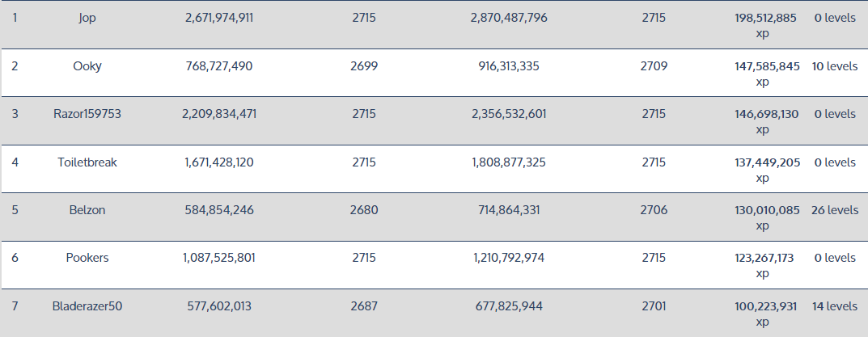Click the rank 1 cell

point(15,18)
